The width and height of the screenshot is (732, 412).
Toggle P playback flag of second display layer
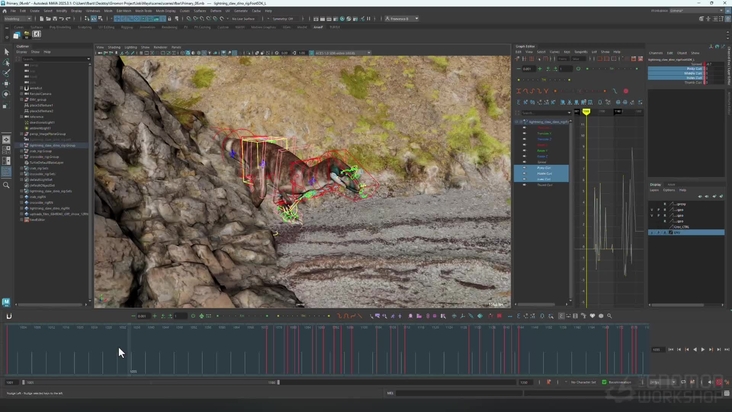pyautogui.click(x=659, y=209)
